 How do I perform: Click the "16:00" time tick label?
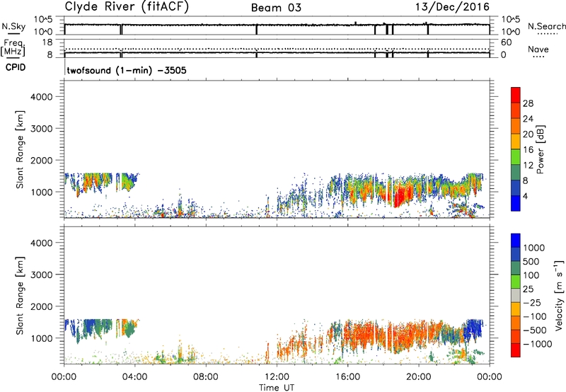[347, 377]
